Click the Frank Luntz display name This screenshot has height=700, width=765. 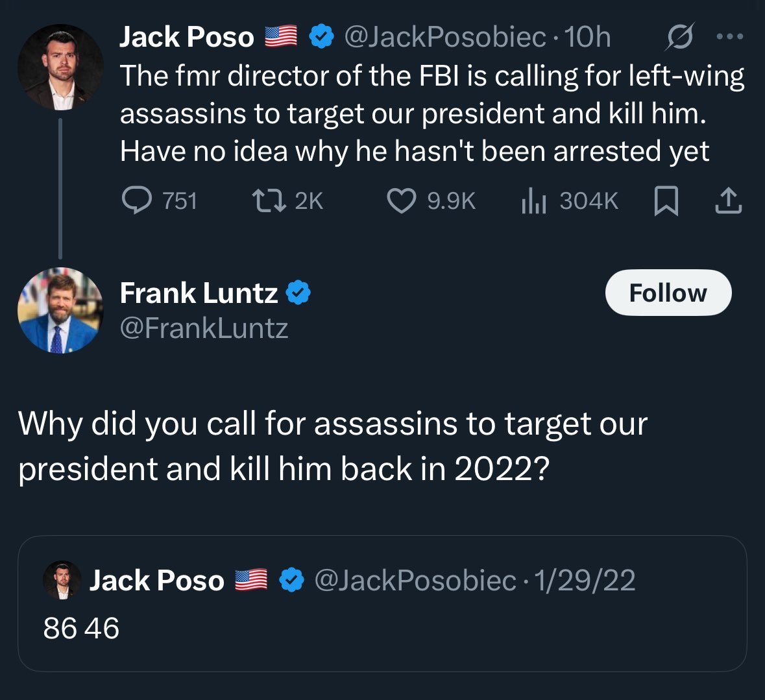199,293
